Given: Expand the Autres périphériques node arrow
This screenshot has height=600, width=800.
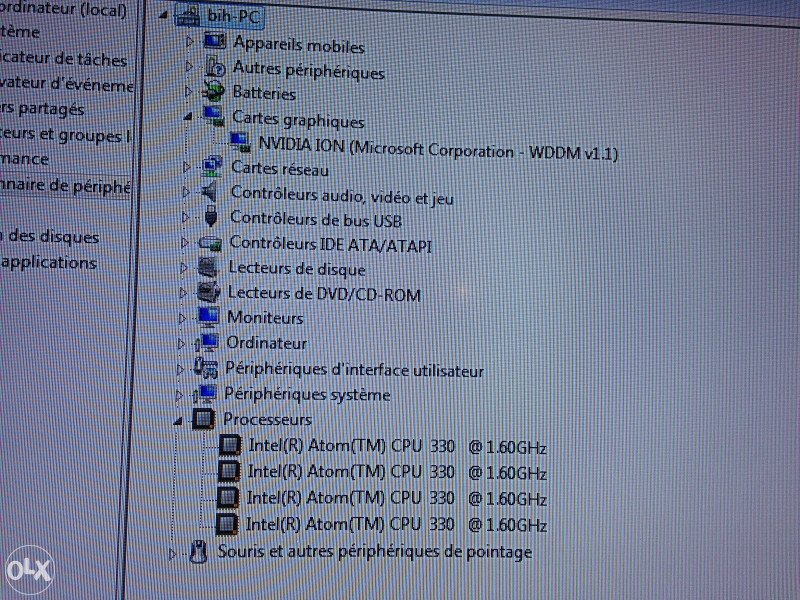Looking at the screenshot, I should (189, 66).
